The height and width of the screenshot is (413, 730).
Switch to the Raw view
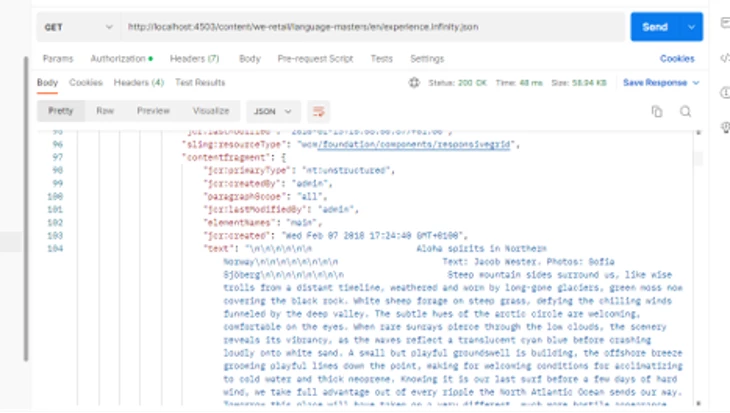pos(105,111)
